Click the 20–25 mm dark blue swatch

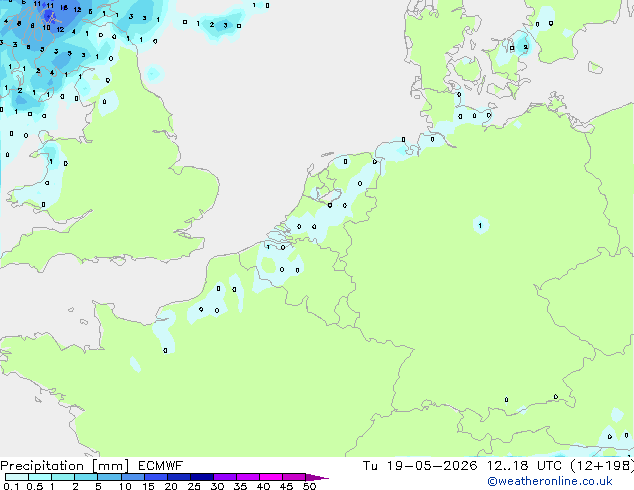178,477
